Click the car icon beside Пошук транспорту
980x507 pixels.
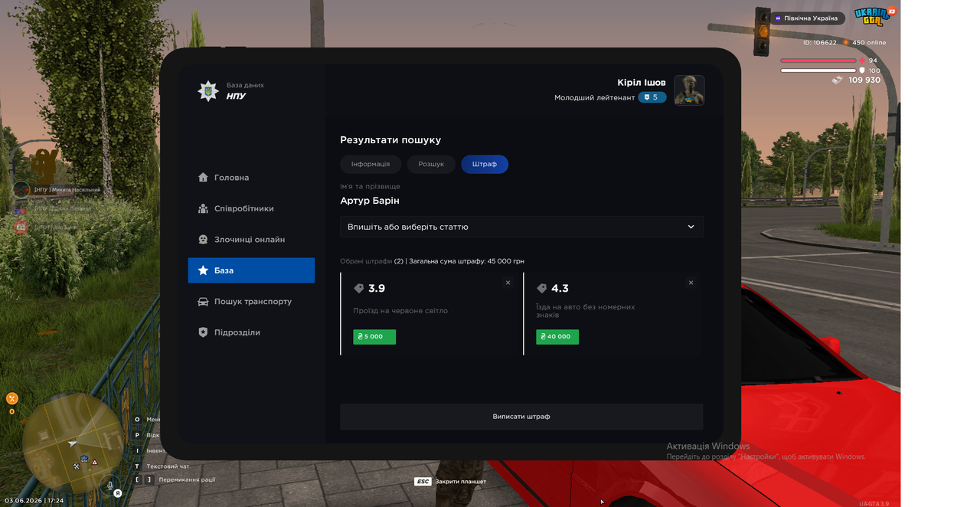pos(203,302)
